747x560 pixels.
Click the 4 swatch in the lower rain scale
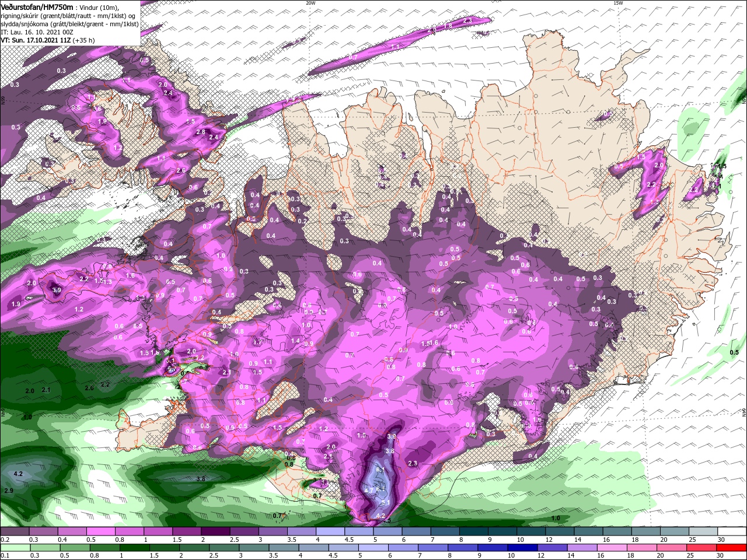pos(313,548)
